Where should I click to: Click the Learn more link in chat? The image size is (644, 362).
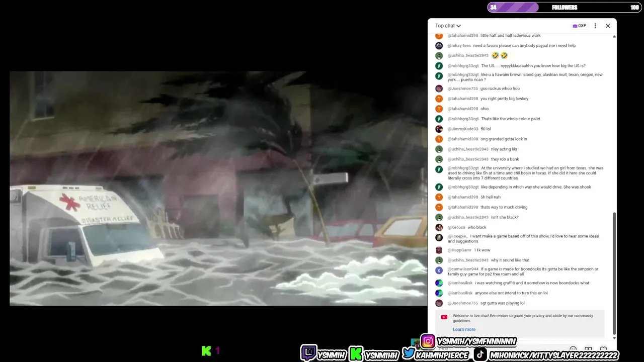464,329
